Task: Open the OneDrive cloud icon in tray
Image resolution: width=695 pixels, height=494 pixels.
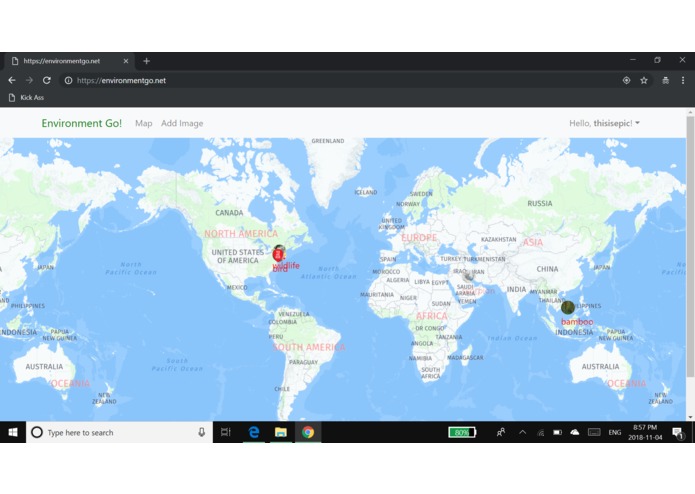Action: click(x=575, y=432)
